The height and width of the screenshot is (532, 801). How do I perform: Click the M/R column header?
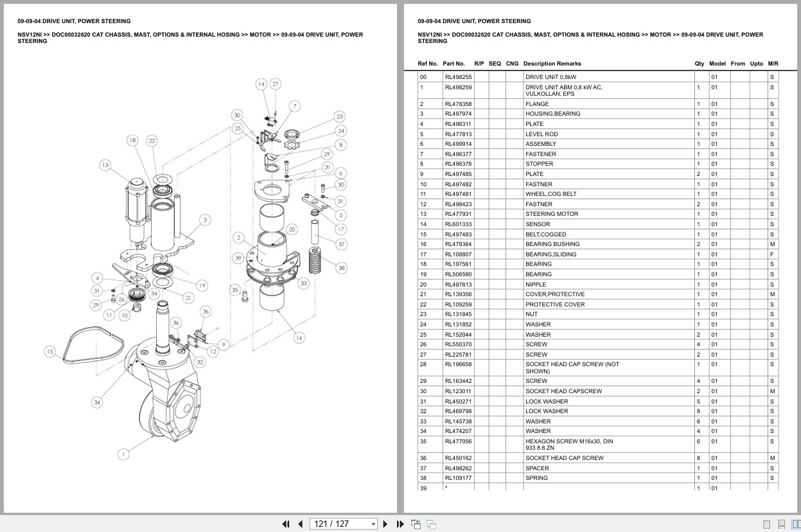[x=773, y=64]
